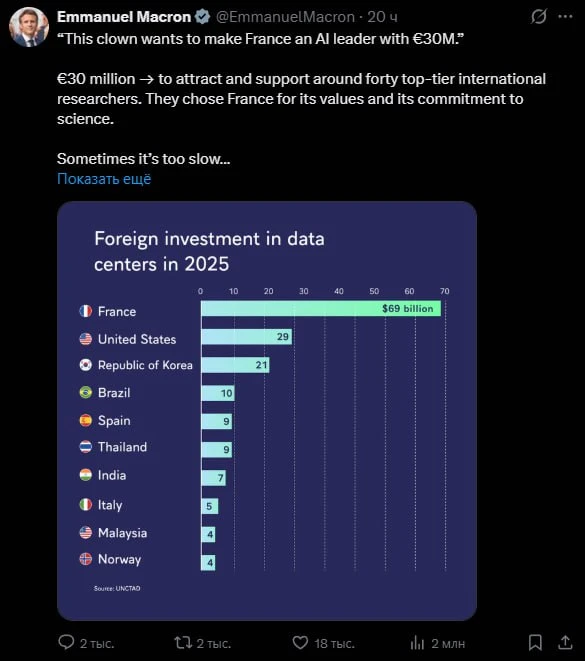This screenshot has height=661, width=585.
Task: Open Emmanuel Macron's profile avatar
Action: (29, 27)
